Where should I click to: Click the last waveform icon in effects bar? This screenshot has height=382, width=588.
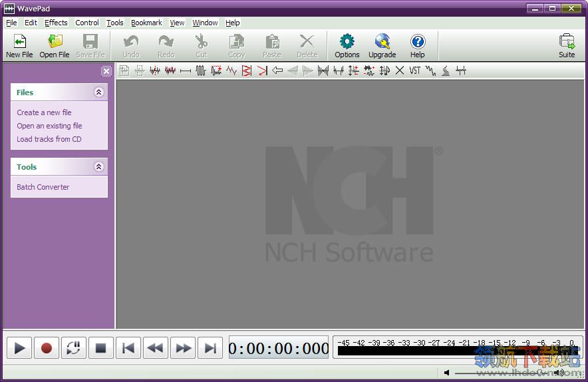click(x=461, y=71)
